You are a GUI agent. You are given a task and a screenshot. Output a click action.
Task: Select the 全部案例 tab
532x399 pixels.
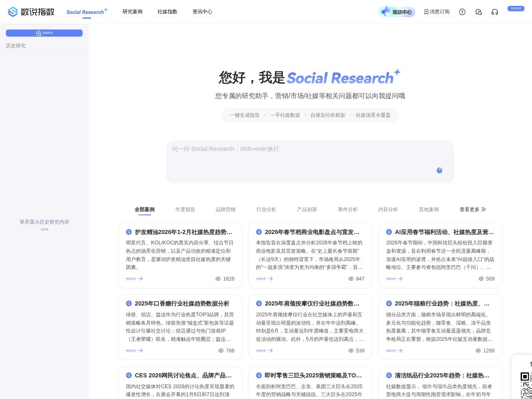pyautogui.click(x=144, y=209)
